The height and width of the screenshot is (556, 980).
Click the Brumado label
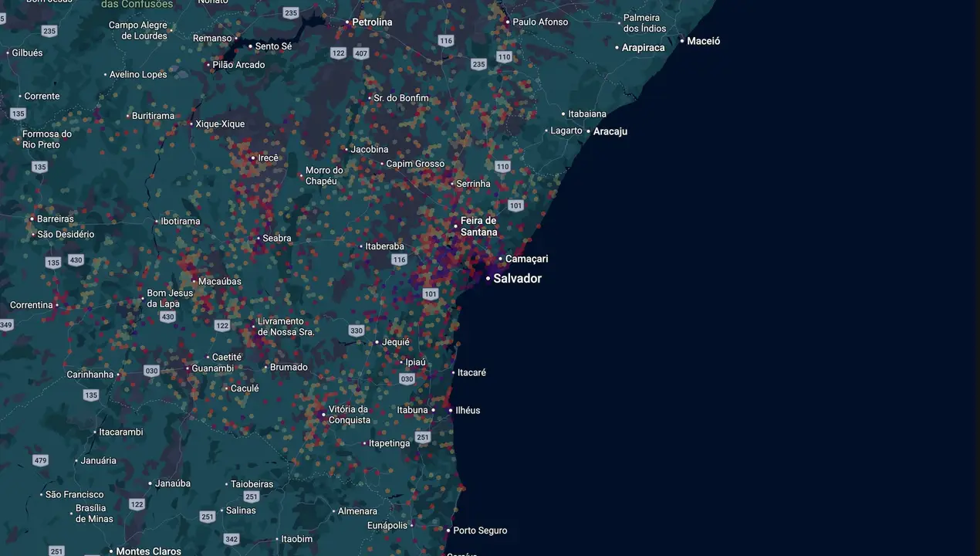(289, 368)
